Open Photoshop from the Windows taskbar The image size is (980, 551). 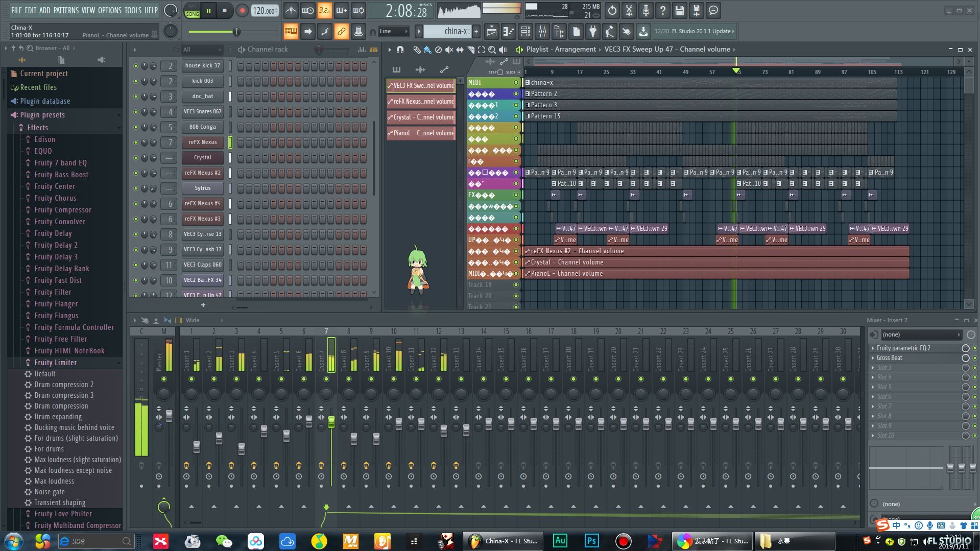click(x=591, y=541)
